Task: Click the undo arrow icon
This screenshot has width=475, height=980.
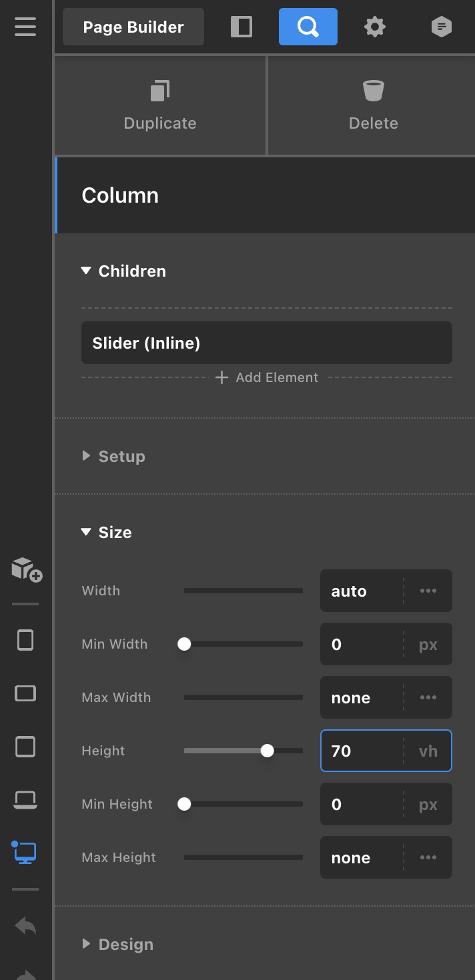Action: (25, 925)
